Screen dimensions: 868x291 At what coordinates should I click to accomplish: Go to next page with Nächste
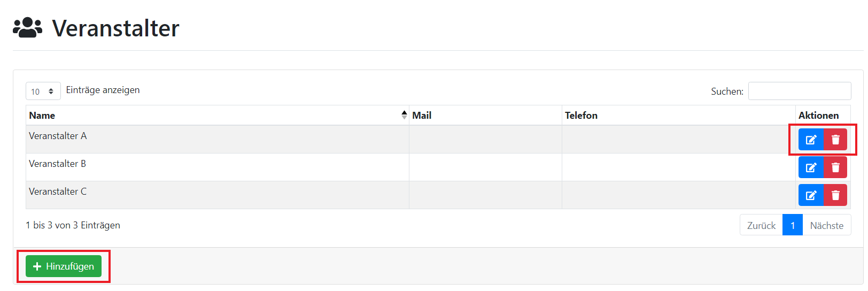pos(826,225)
